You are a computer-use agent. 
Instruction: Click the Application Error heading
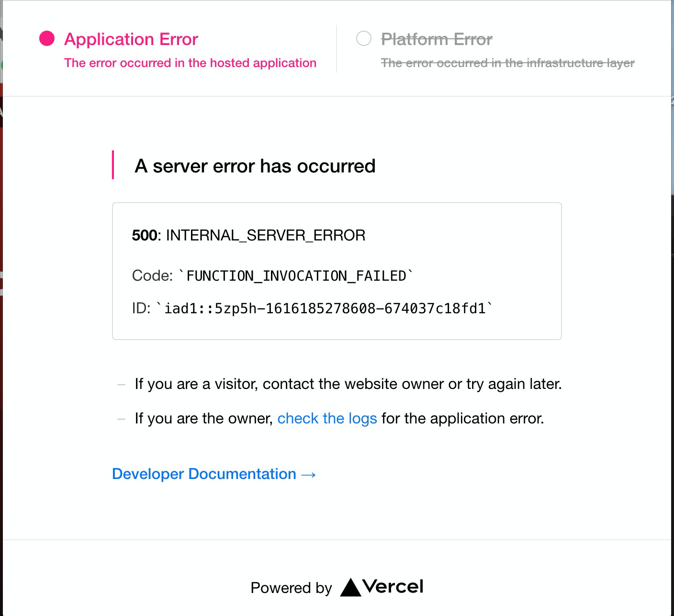(x=131, y=39)
